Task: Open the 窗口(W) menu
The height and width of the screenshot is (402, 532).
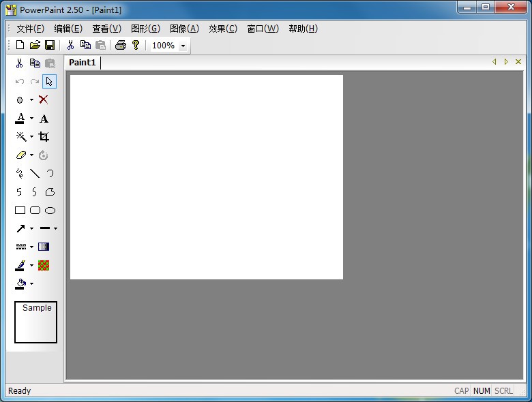Action: pos(263,29)
